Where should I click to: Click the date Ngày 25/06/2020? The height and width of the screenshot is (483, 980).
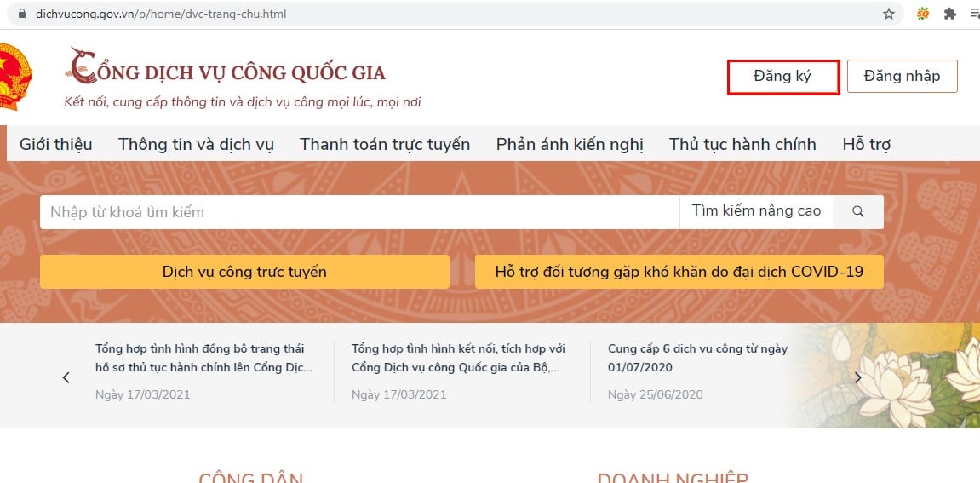point(655,394)
